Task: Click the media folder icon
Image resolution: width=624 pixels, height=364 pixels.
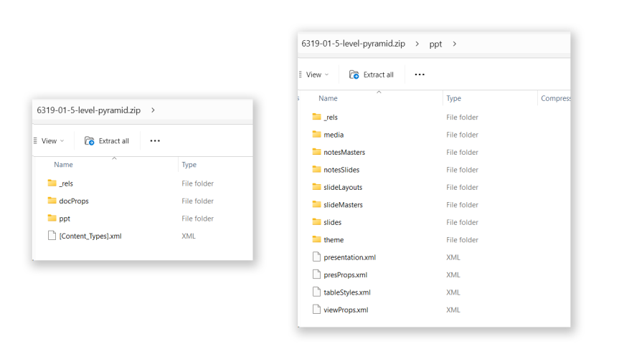Action: pyautogui.click(x=316, y=134)
